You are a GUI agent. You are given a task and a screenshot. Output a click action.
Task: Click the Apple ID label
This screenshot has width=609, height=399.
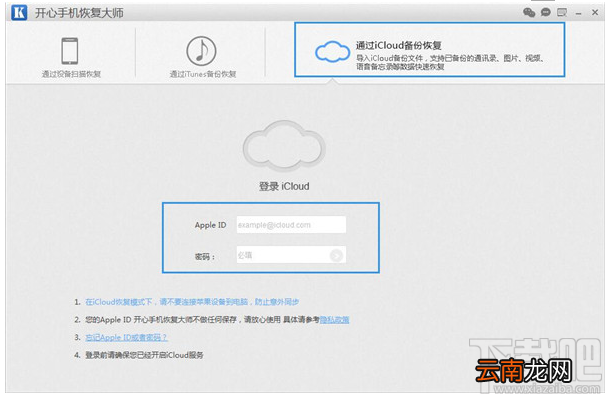point(210,225)
